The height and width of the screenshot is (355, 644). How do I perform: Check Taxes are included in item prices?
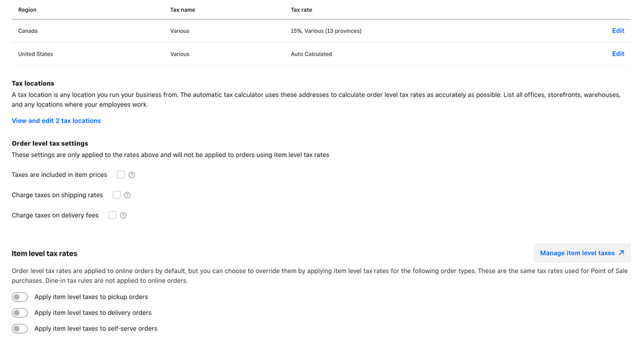pyautogui.click(x=121, y=174)
